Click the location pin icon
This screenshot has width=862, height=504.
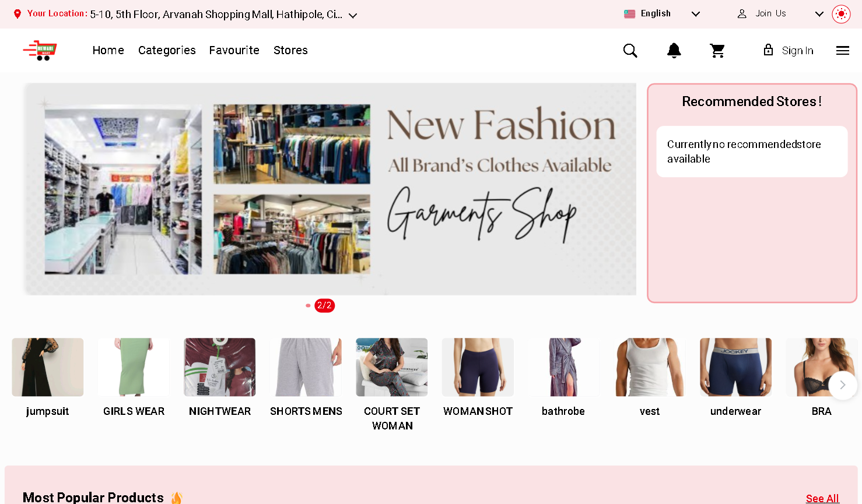17,13
